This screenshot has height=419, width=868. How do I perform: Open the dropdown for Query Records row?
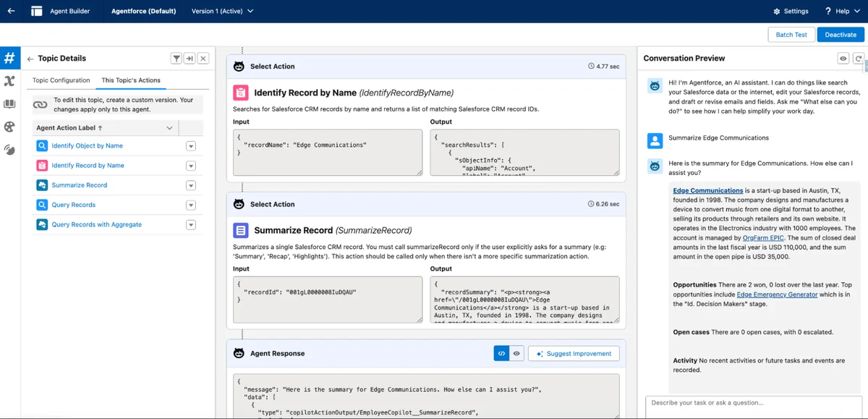click(191, 205)
